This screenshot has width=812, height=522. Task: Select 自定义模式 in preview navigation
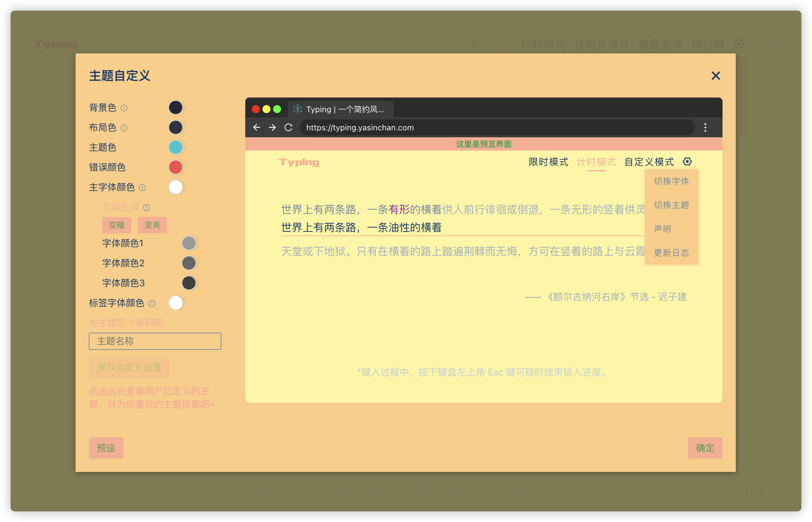point(649,162)
